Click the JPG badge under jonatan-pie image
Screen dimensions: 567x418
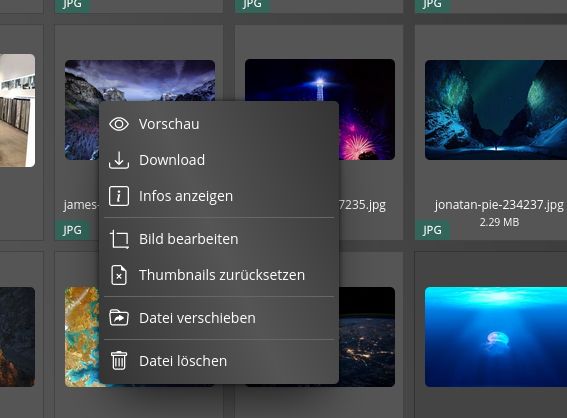pos(432,230)
